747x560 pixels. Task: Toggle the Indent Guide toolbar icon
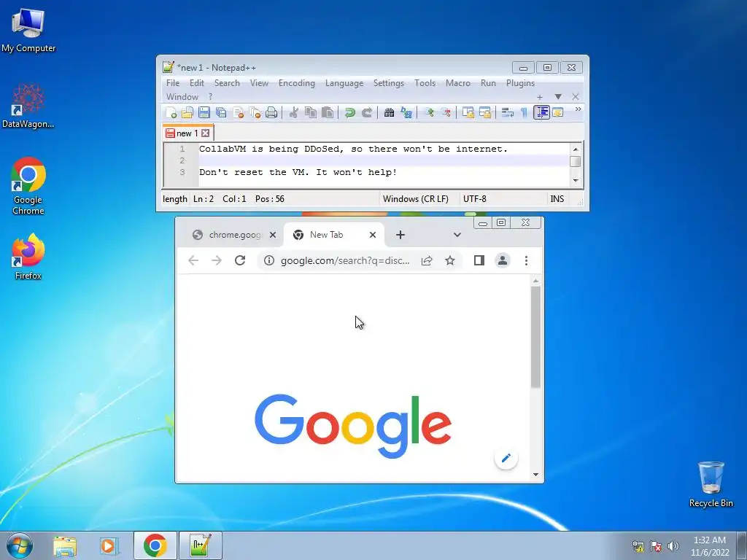[x=542, y=112]
